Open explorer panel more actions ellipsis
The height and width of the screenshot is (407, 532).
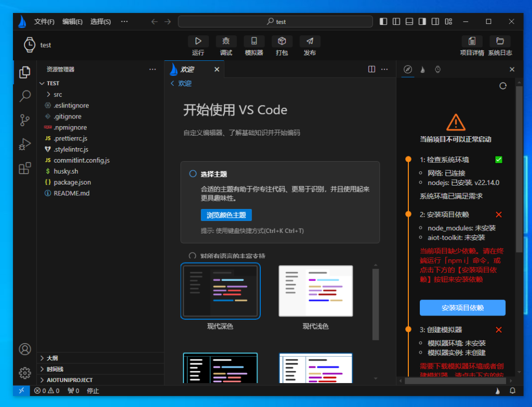point(153,69)
